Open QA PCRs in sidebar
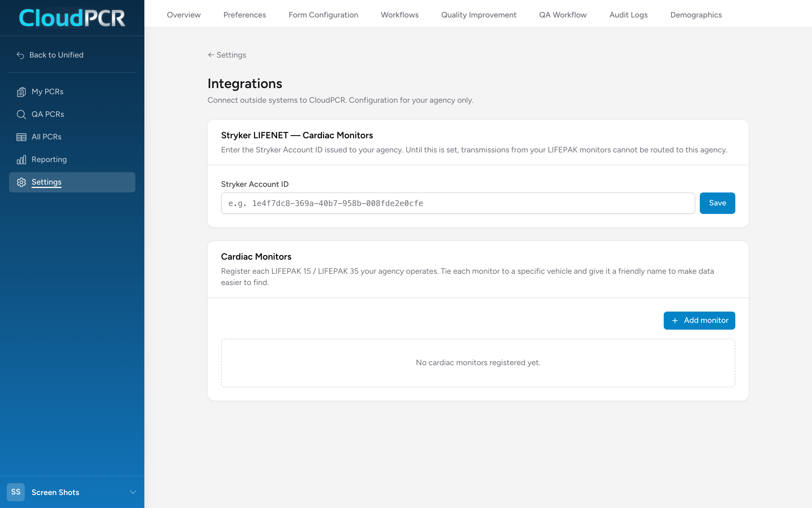This screenshot has width=812, height=508. tap(72, 114)
